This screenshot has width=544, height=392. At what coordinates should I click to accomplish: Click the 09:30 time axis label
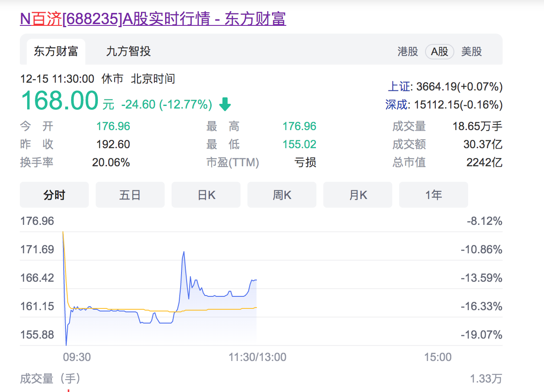pyautogui.click(x=77, y=357)
